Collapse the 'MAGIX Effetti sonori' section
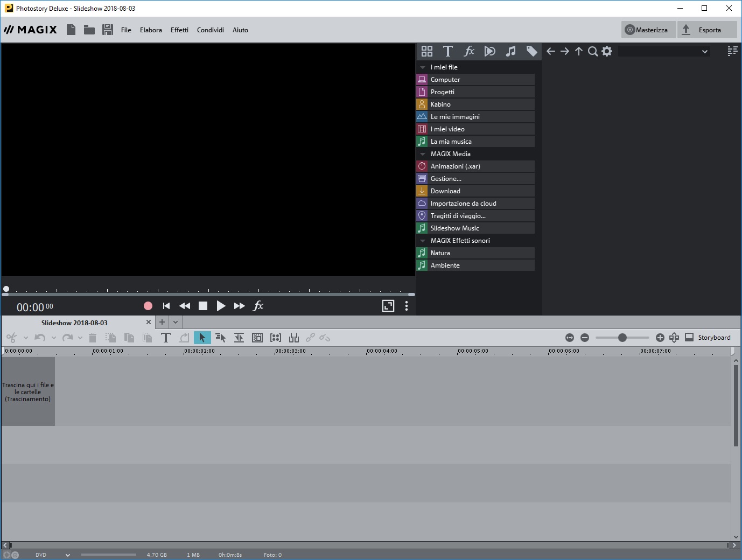This screenshot has height=560, width=742. point(423,241)
